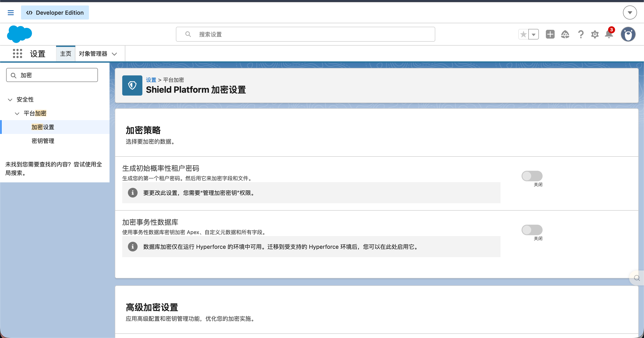Click the 平台加密 breadcrumb text
644x338 pixels.
[173, 80]
